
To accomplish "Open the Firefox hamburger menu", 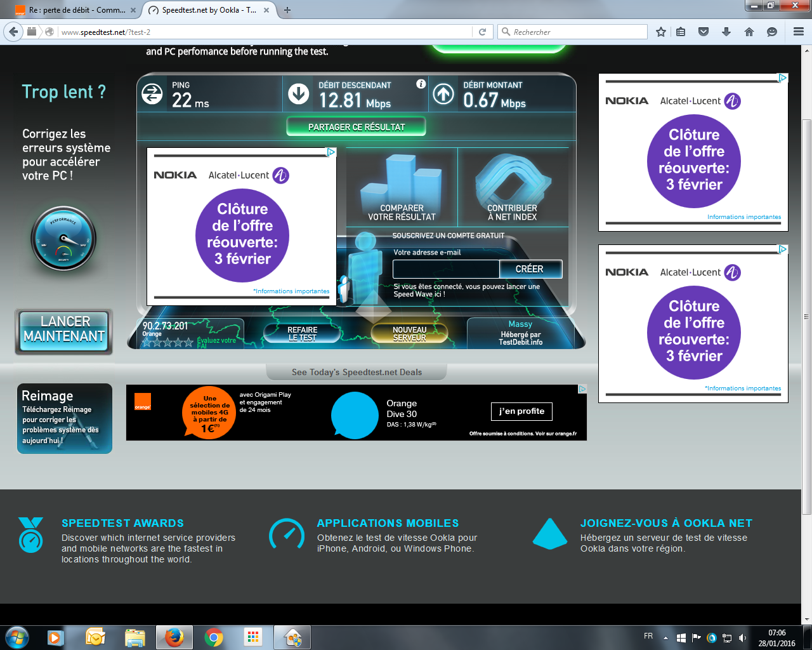I will 799,31.
